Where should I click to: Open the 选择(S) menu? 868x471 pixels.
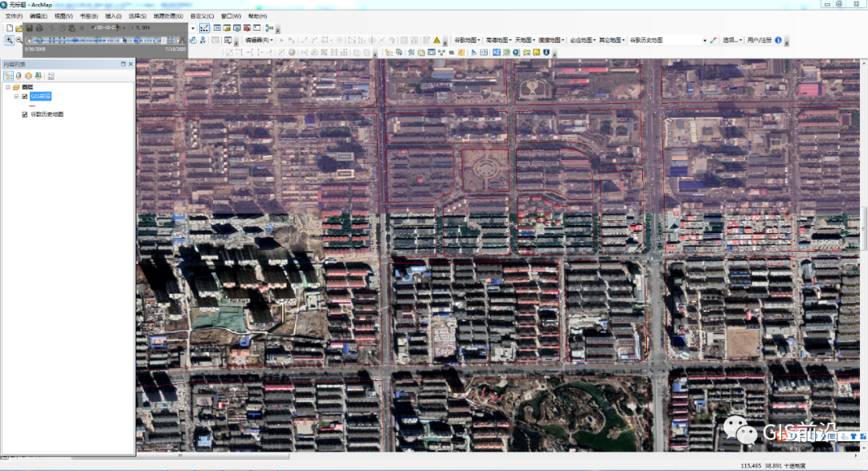[x=137, y=16]
